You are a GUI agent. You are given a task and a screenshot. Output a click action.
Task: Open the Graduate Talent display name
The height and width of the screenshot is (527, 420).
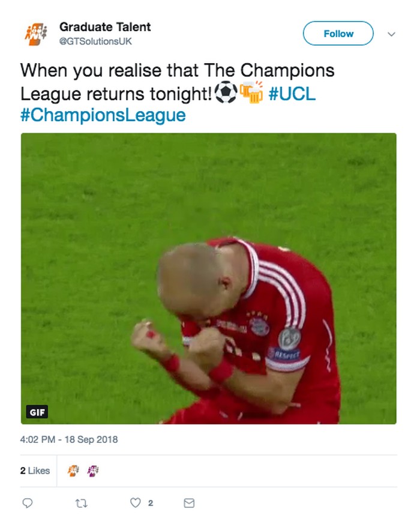[x=105, y=27]
